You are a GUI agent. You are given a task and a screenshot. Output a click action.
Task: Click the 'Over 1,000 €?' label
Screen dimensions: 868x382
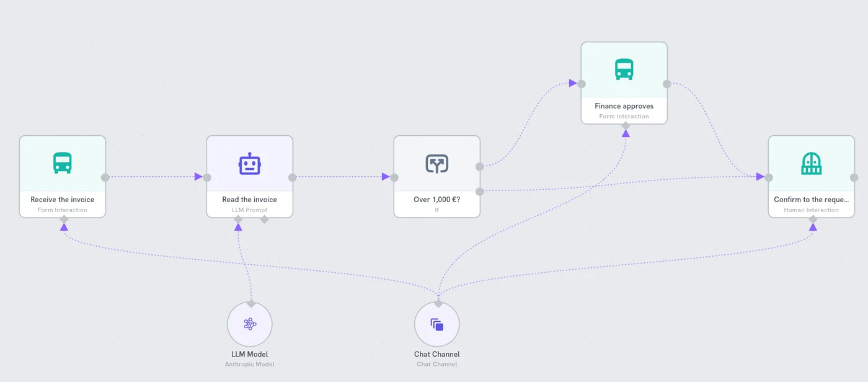click(x=437, y=200)
